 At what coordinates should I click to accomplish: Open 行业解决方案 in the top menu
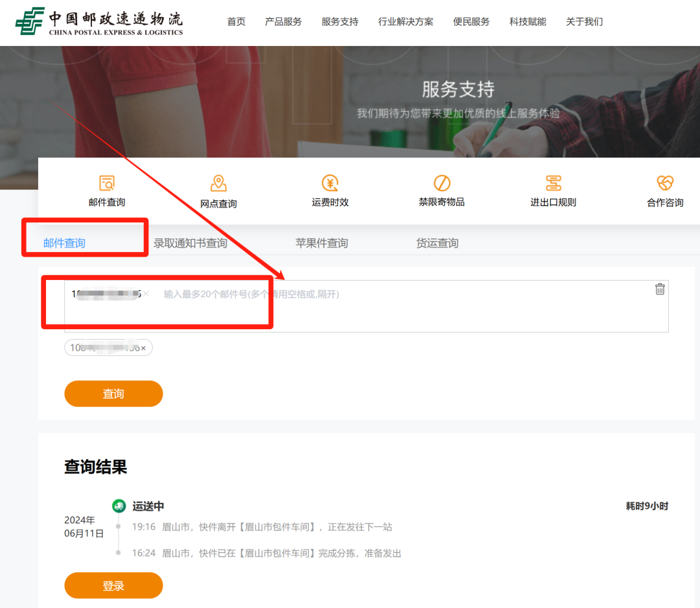[x=406, y=22]
